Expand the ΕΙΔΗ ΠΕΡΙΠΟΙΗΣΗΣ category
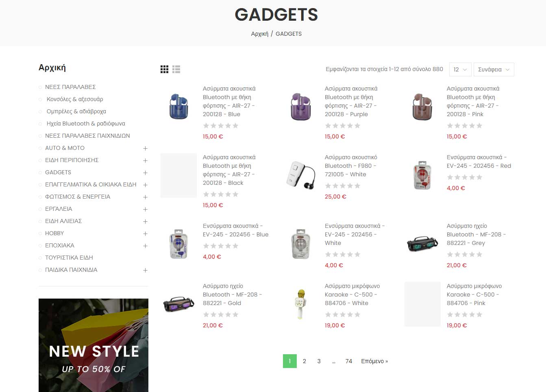 tap(145, 160)
